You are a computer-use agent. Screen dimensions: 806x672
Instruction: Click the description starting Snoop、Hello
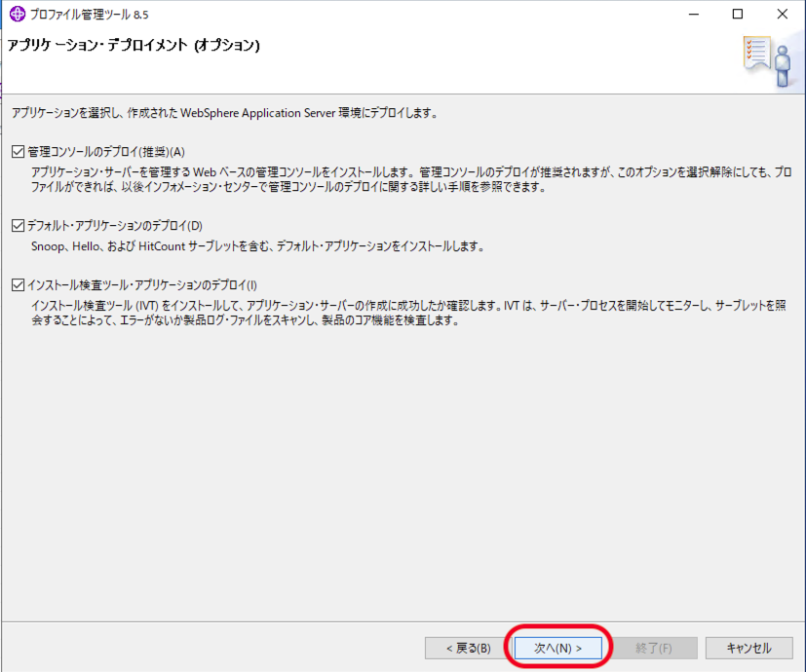257,246
